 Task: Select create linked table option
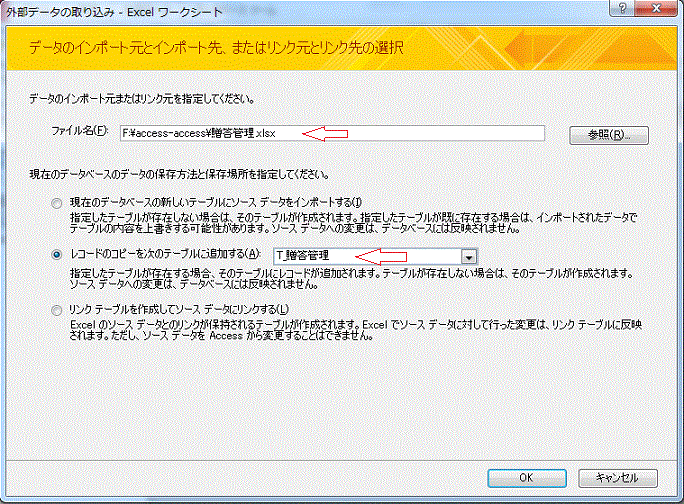pos(56,310)
